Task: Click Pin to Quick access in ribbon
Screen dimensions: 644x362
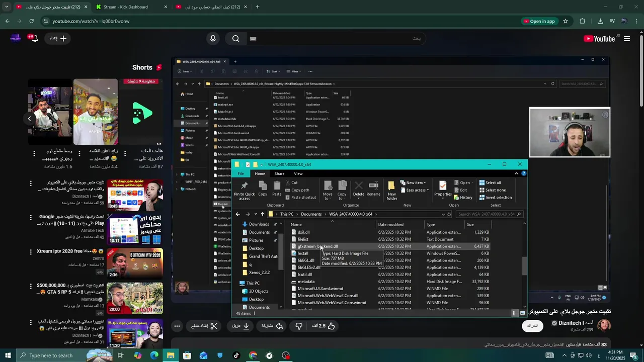Action: (x=244, y=191)
